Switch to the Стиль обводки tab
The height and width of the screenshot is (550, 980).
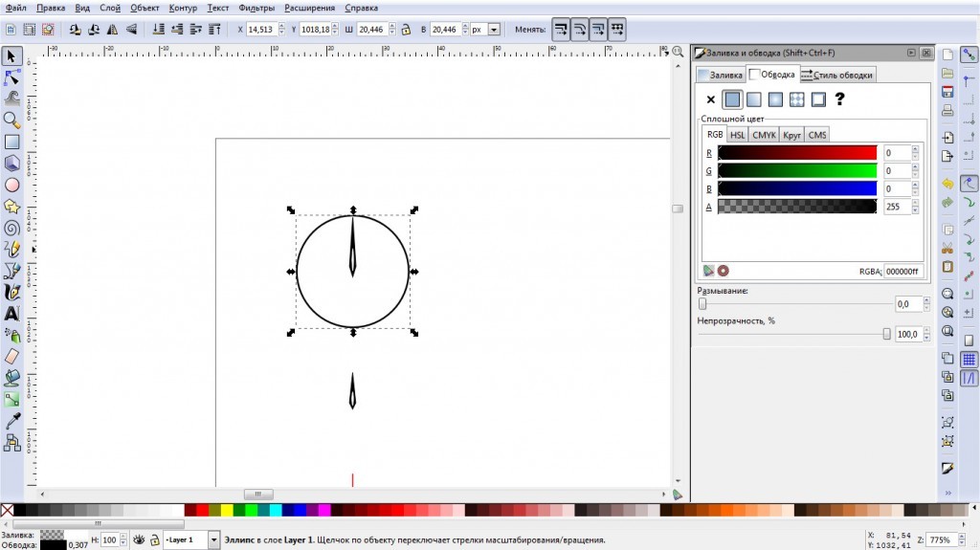836,75
